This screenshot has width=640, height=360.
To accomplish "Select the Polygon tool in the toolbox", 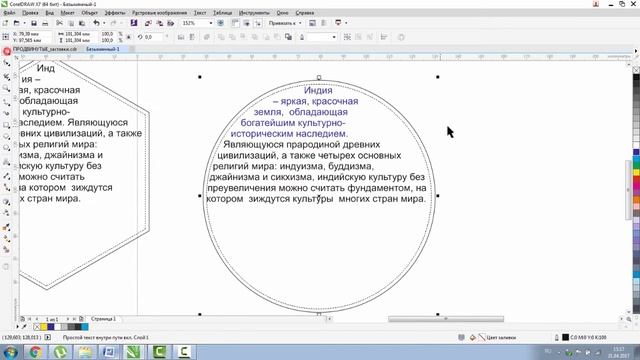I will [7, 148].
